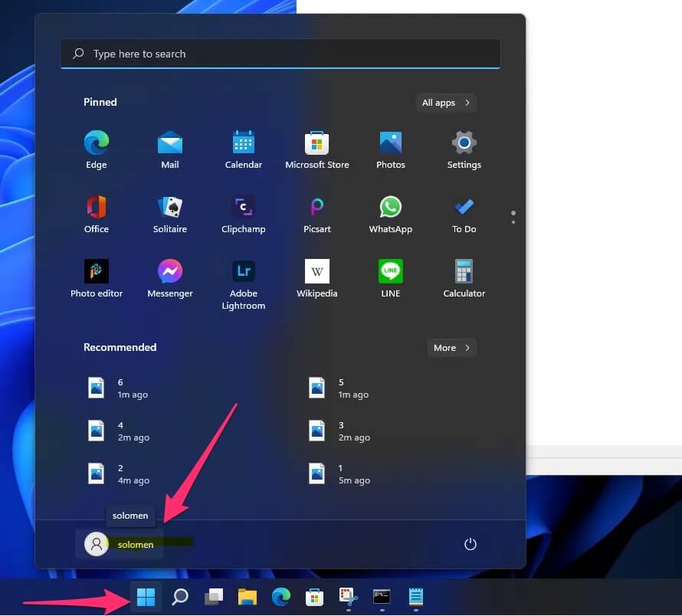
Task: Open the Calendar app
Action: 243,149
